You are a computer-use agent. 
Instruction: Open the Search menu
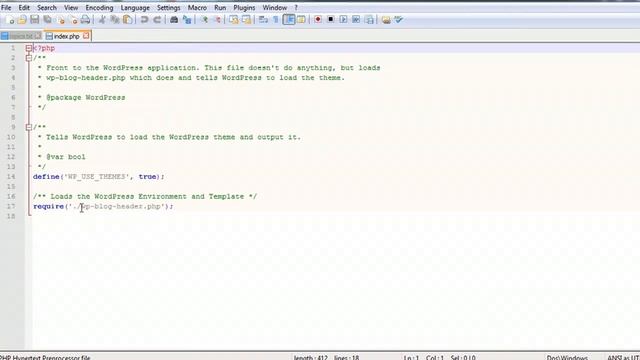[47, 8]
